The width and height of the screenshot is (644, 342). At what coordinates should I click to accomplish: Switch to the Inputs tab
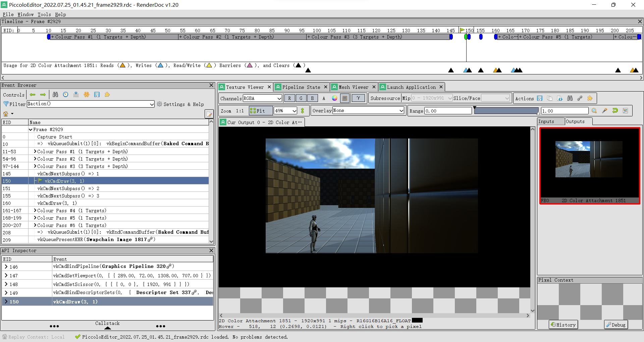[x=550, y=121]
